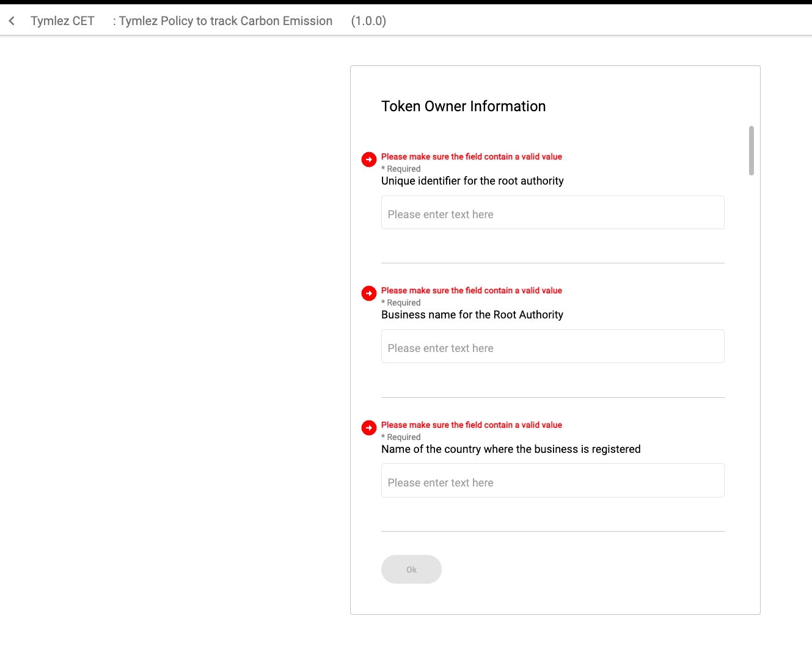Click the Required marker above unique identifier label

[x=401, y=169]
